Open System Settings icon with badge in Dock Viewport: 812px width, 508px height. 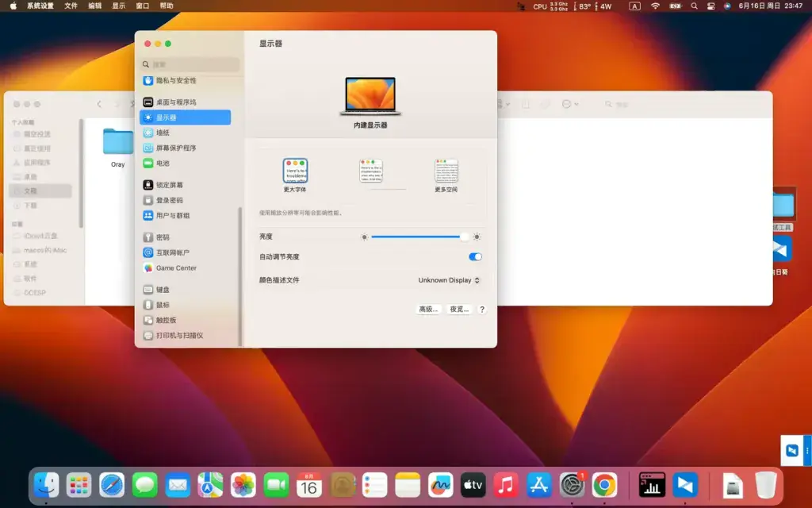click(x=572, y=485)
